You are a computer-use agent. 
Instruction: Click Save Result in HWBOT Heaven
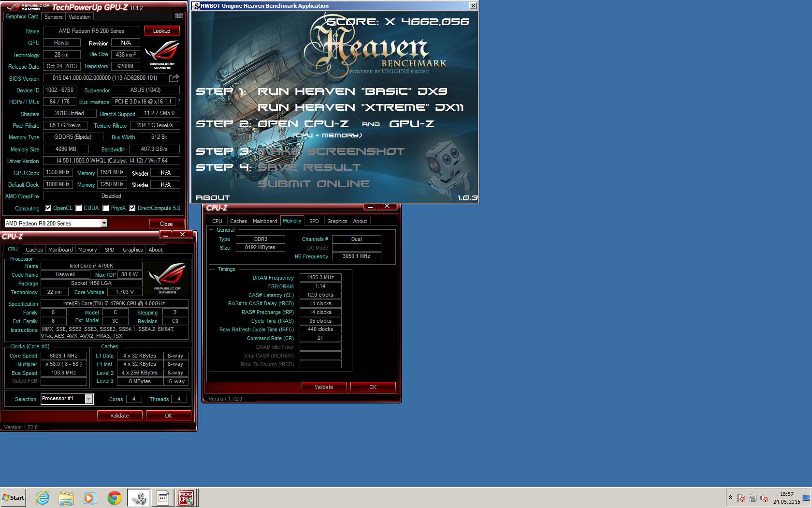click(309, 167)
